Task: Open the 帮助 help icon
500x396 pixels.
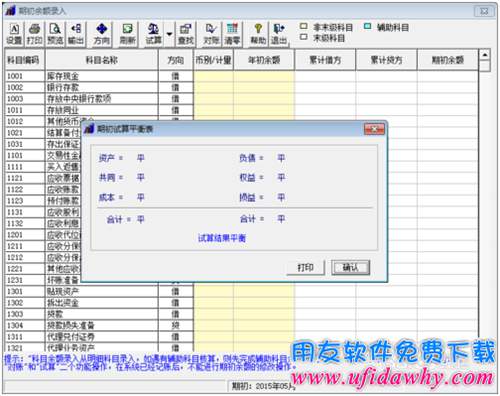Action: coord(258,34)
